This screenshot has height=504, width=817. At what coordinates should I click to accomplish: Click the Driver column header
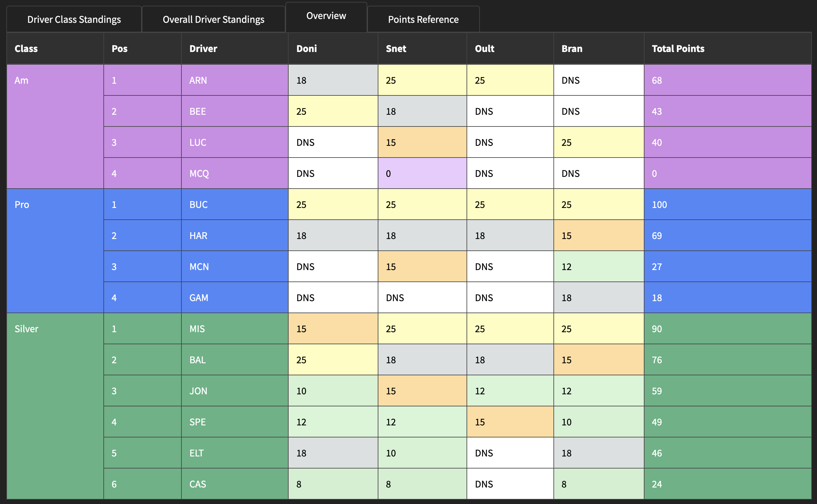pyautogui.click(x=203, y=49)
